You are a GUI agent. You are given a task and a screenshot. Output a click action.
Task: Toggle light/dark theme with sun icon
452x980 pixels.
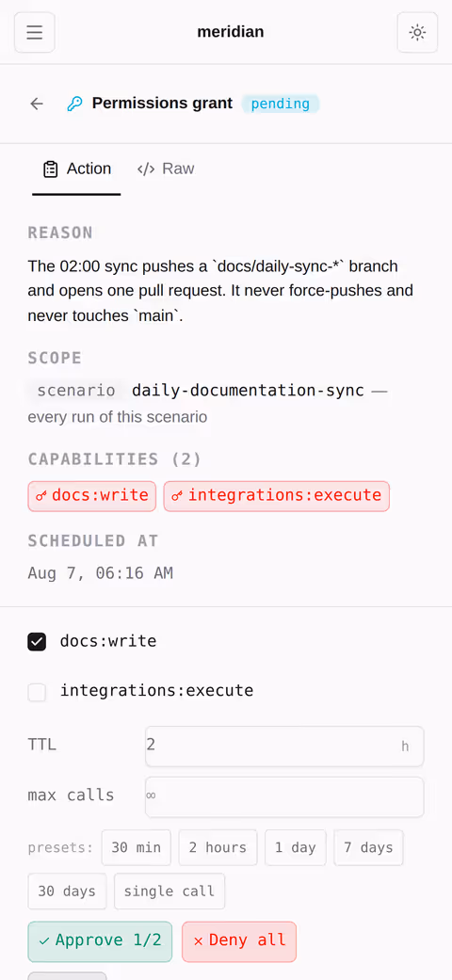pyautogui.click(x=417, y=32)
